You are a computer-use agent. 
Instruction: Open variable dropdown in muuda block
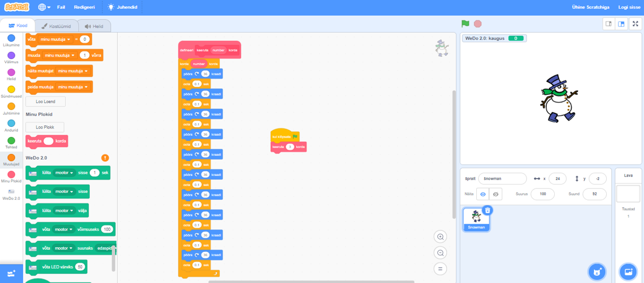[x=60, y=55]
